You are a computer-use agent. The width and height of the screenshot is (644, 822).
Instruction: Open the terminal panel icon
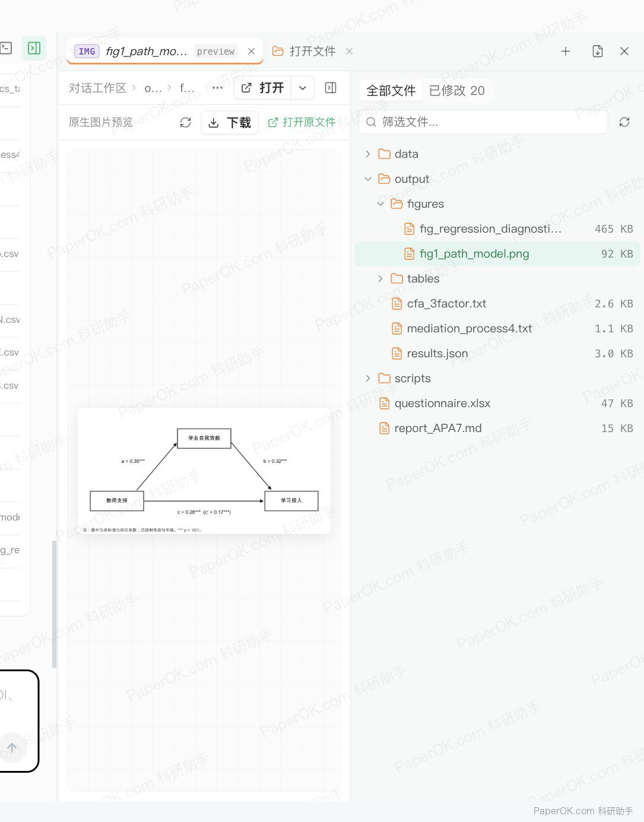point(6,48)
